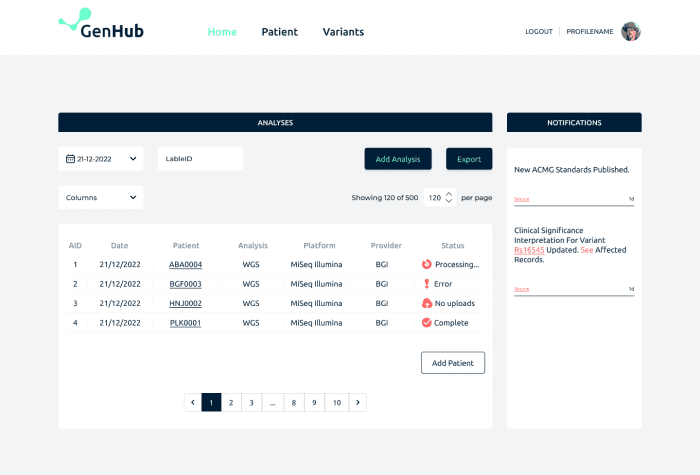Go to page 3

(x=252, y=403)
